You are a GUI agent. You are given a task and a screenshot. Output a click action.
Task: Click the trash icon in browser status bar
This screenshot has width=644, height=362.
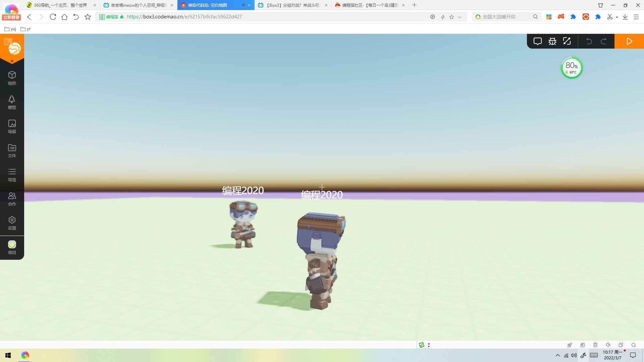click(x=595, y=345)
